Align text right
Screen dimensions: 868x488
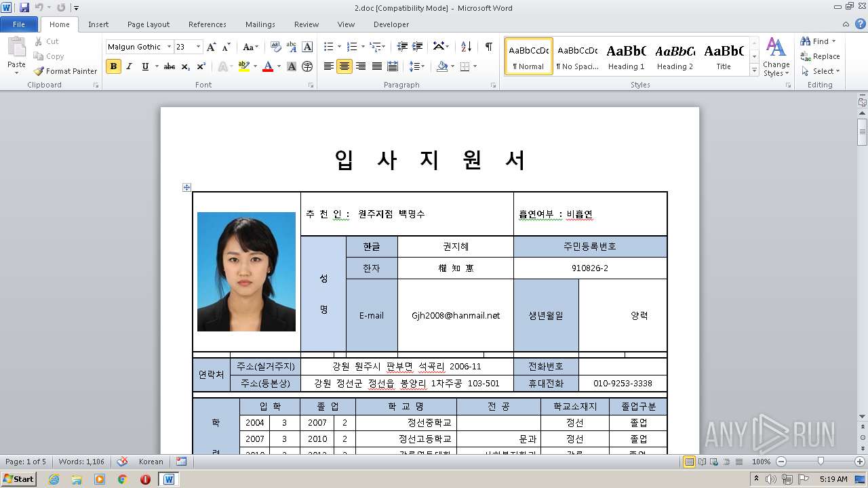click(x=361, y=66)
